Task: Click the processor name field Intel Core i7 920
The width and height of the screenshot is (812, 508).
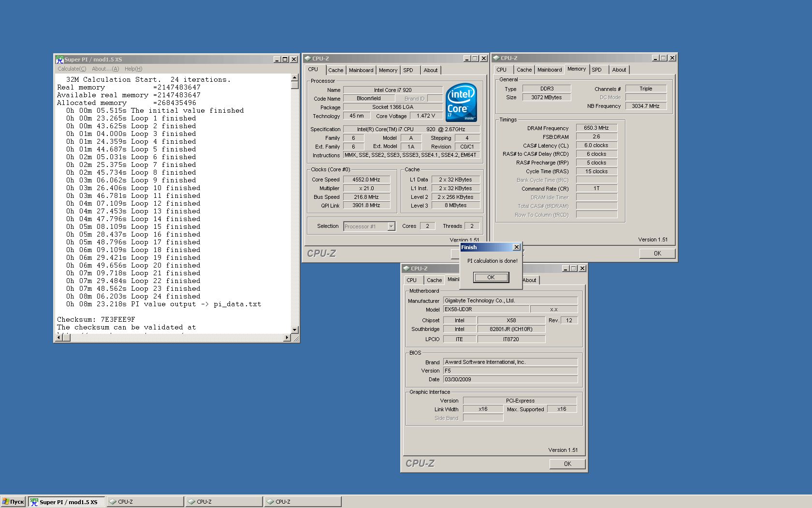Action: [393, 90]
